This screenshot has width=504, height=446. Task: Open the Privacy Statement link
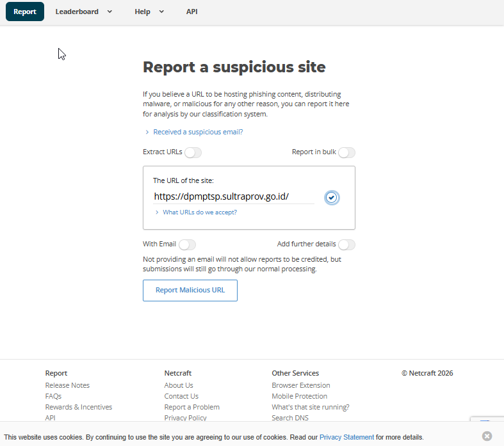[x=346, y=437]
